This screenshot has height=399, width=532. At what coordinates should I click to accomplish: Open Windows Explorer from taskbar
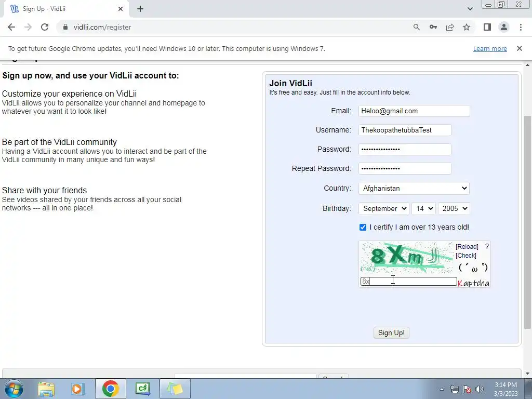pyautogui.click(x=46, y=389)
